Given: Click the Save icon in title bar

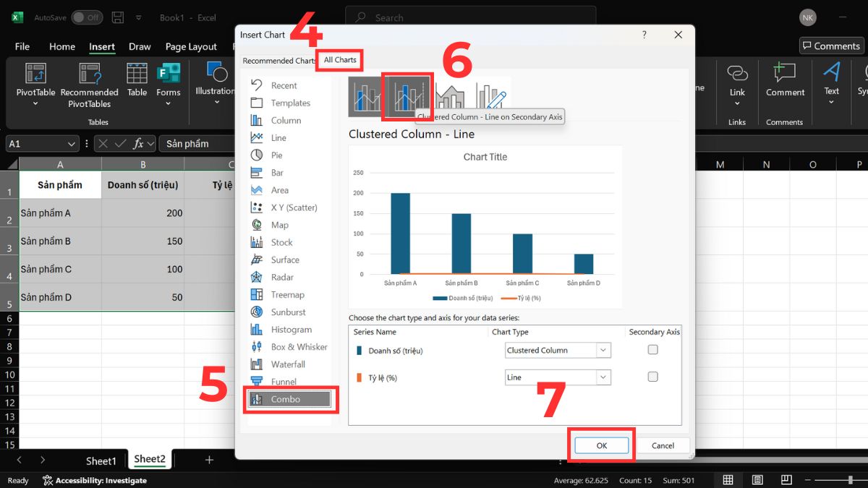Looking at the screenshot, I should (x=118, y=17).
